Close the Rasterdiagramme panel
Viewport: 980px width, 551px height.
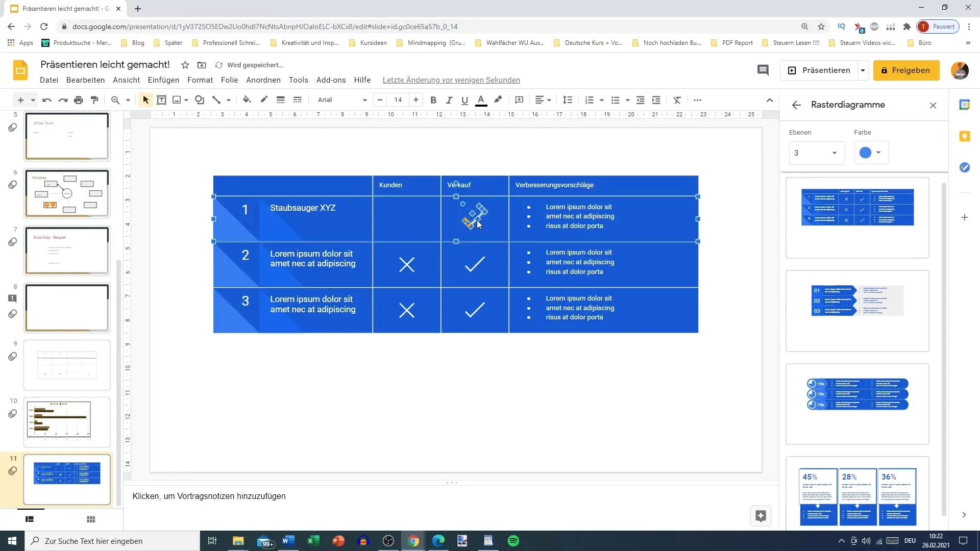(933, 105)
